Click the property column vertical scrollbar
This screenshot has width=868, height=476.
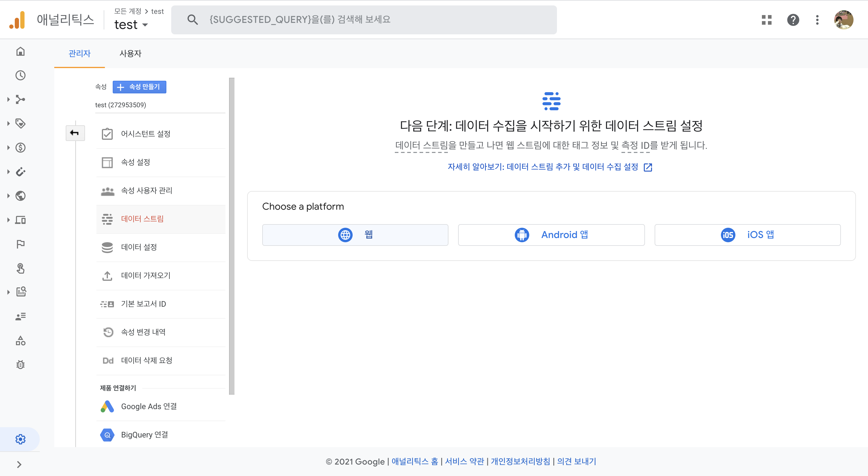231,236
